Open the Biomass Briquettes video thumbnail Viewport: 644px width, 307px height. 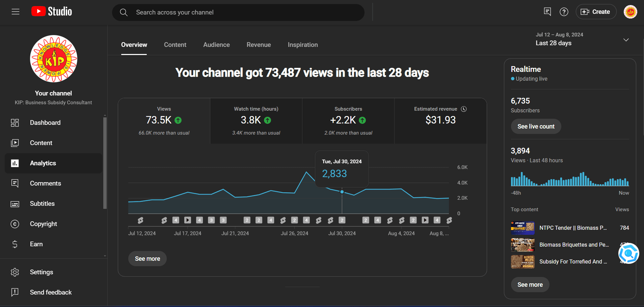(x=522, y=245)
